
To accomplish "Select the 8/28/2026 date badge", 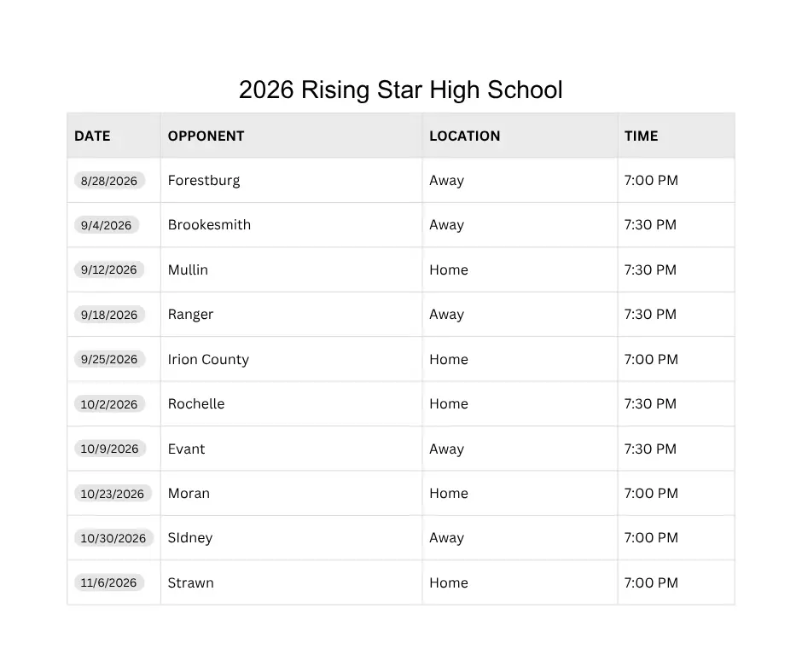I will pos(109,181).
